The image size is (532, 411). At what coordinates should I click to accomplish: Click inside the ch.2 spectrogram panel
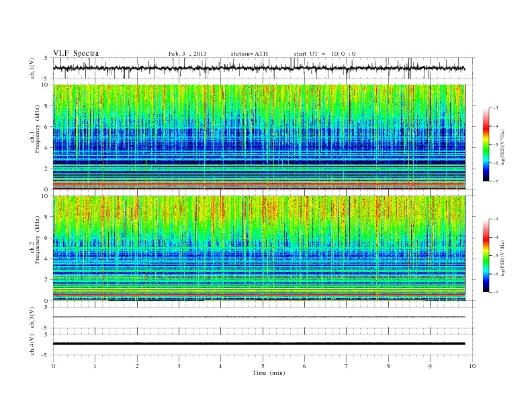[x=259, y=248]
